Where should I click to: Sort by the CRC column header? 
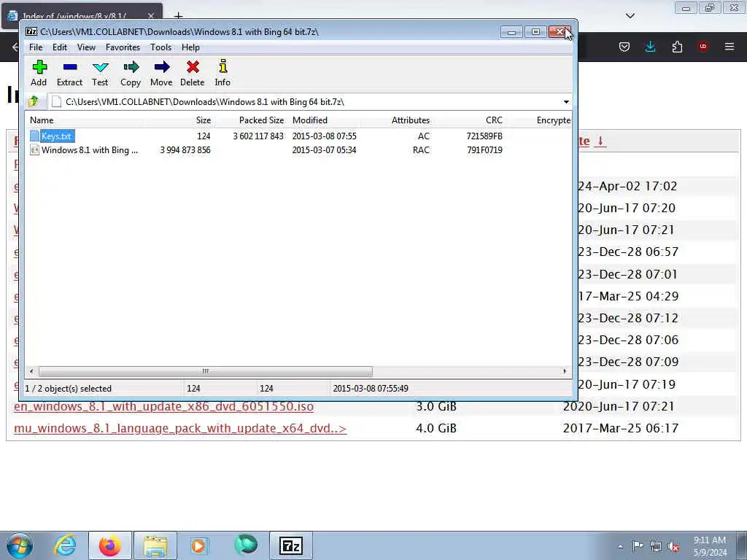tap(469, 120)
